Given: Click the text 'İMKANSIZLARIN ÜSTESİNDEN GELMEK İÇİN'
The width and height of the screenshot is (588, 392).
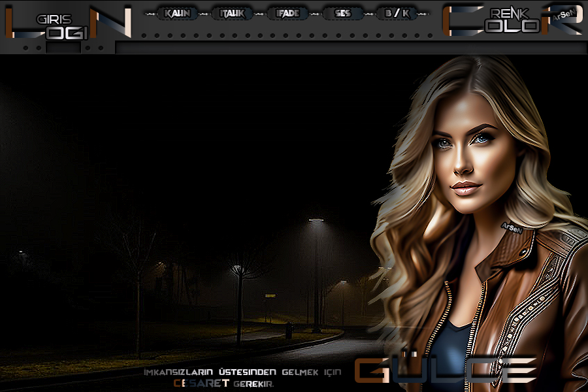Looking at the screenshot, I should pos(242,372).
